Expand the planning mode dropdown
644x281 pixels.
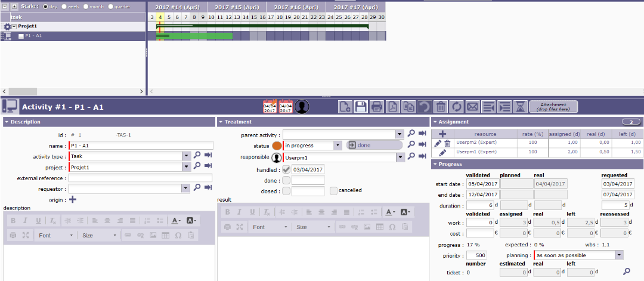click(x=618, y=255)
